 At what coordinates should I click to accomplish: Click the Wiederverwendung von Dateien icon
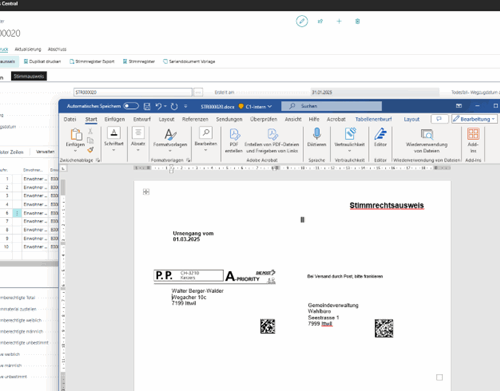pos(427,134)
